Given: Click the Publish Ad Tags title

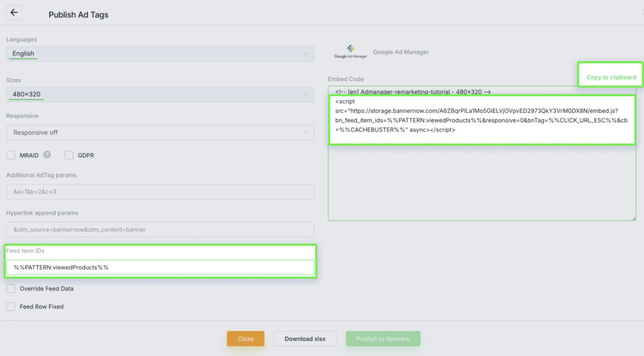Looking at the screenshot, I should (79, 15).
